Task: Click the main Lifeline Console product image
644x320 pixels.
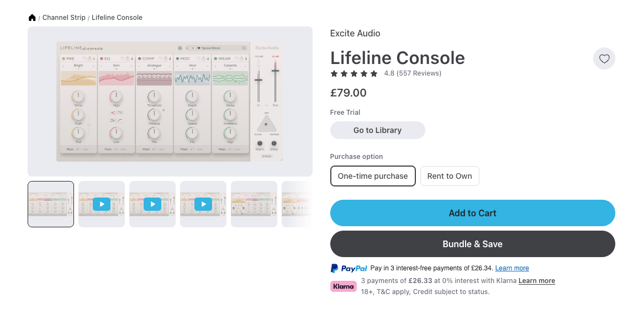Action: click(170, 102)
